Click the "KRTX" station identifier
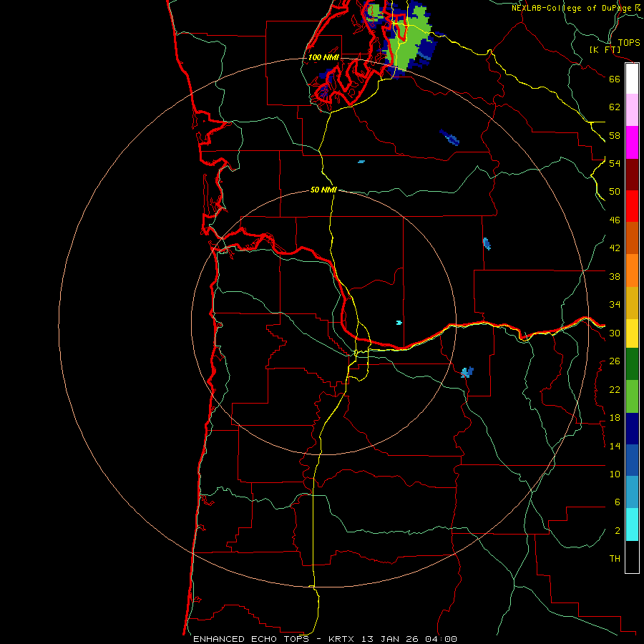Image resolution: width=644 pixels, height=644 pixels. (x=341, y=639)
